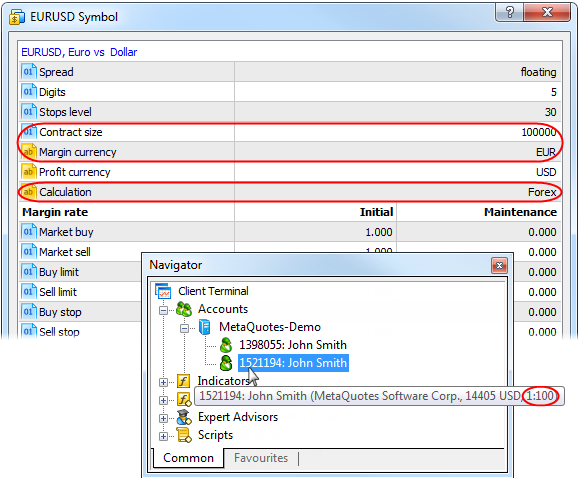The image size is (580, 478).
Task: Select the Common tab
Action: pos(188,458)
